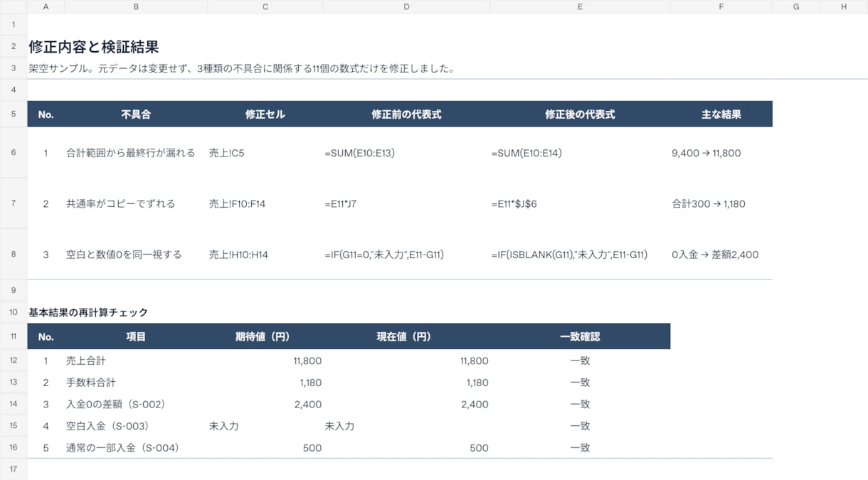
Task: Select current value 11,800 for 売上合計
Action: coord(406,361)
